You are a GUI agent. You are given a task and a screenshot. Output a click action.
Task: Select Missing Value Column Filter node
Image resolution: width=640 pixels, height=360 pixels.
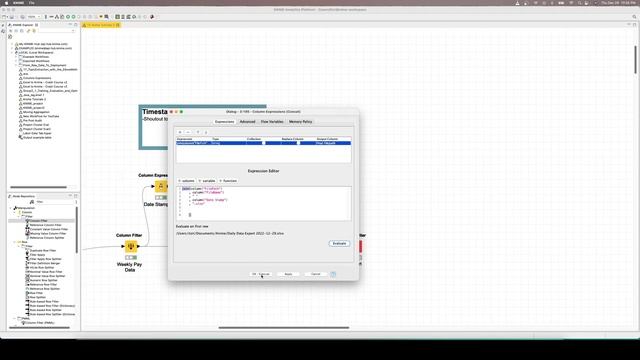tap(47, 233)
